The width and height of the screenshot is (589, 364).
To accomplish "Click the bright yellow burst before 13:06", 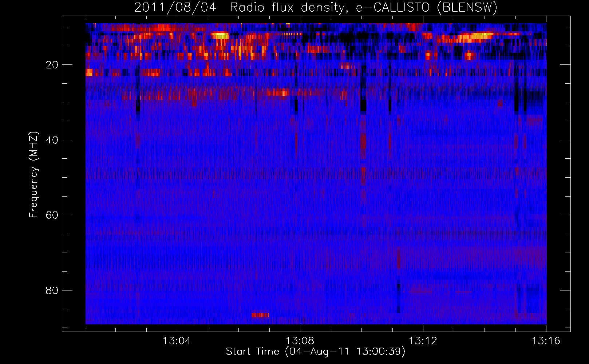I will point(220,36).
